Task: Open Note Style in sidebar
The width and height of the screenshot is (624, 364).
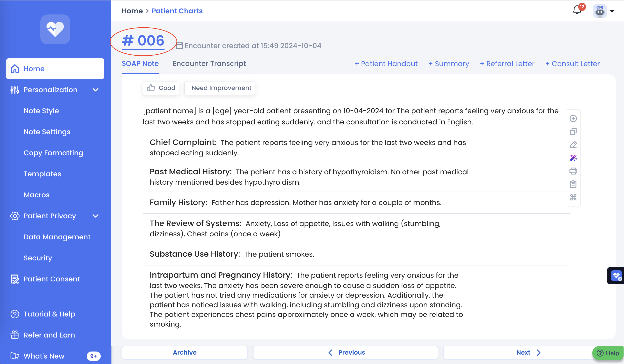Action: tap(41, 111)
